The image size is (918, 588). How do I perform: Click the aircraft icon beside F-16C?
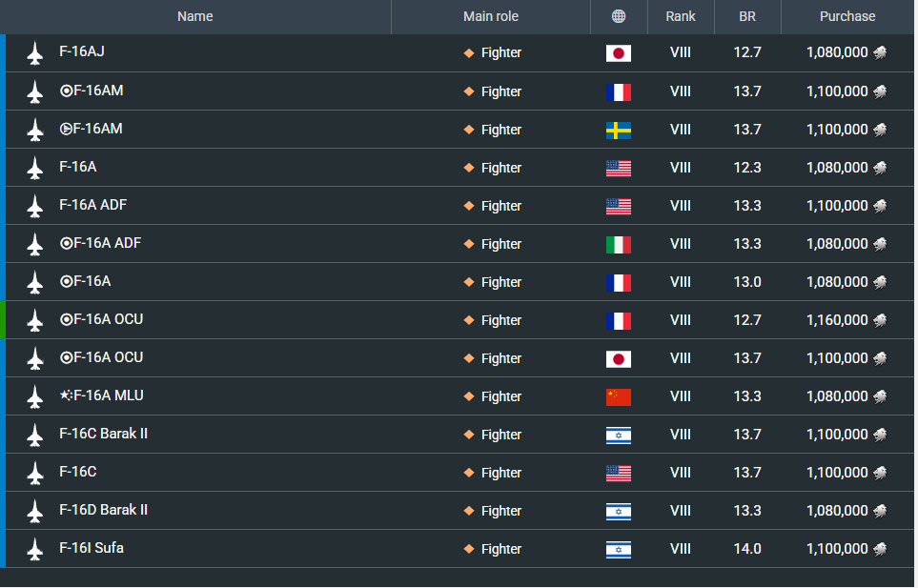point(35,473)
